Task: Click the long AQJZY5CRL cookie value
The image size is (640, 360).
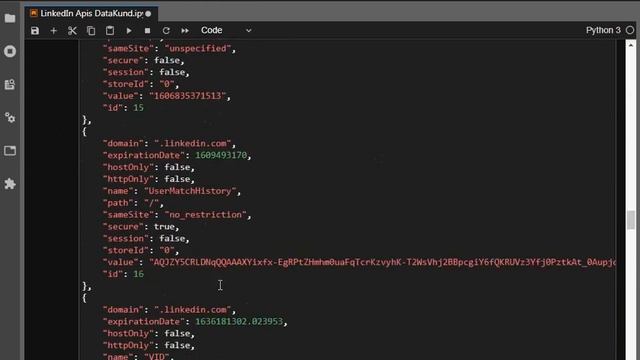Action: pyautogui.click(x=383, y=262)
